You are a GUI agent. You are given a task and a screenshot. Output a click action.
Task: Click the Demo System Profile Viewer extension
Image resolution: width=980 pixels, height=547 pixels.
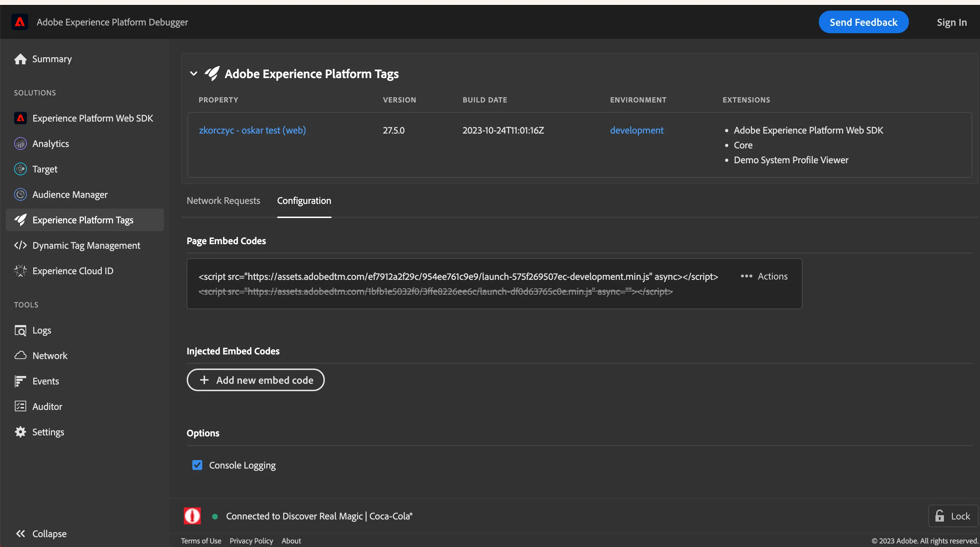tap(791, 160)
